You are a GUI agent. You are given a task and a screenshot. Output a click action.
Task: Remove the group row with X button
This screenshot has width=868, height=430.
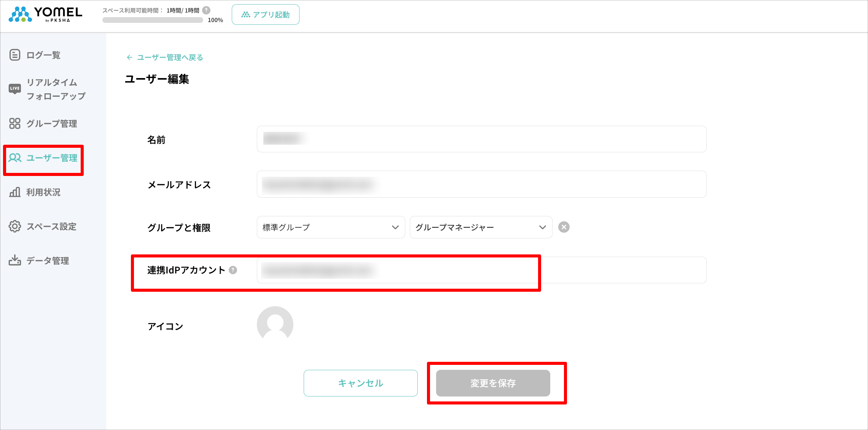click(x=564, y=227)
